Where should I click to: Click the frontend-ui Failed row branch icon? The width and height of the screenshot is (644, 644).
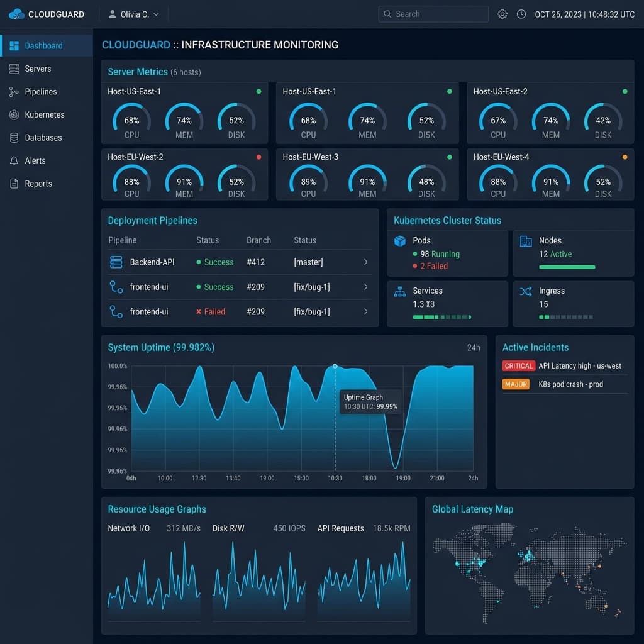pyautogui.click(x=116, y=312)
